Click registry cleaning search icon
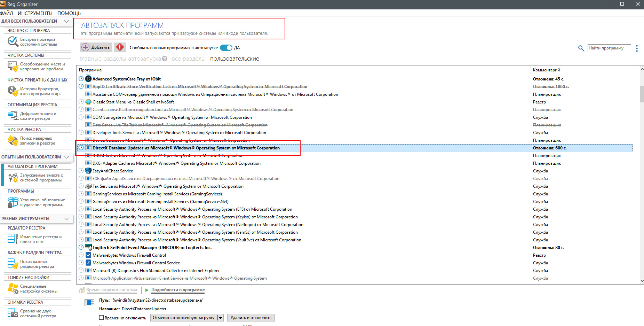 pyautogui.click(x=13, y=140)
